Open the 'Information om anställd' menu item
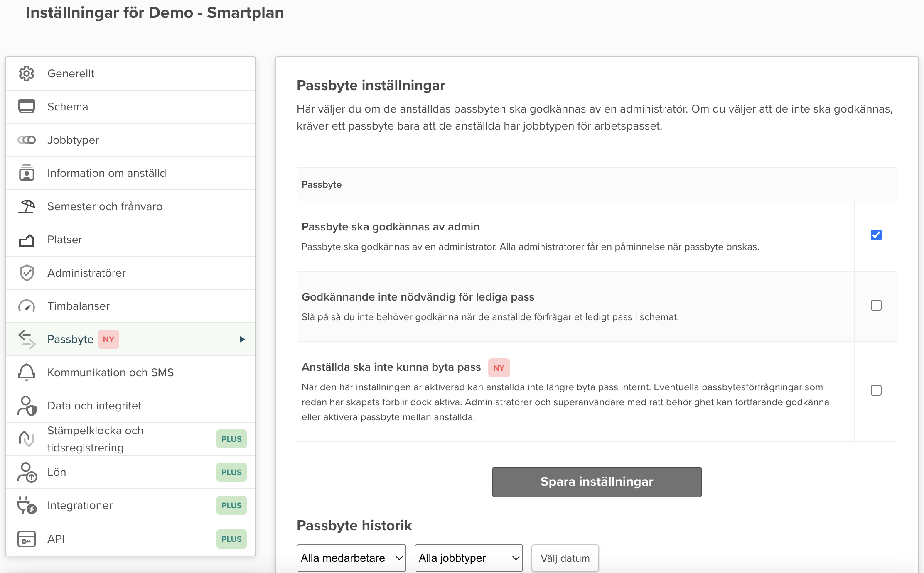Screen dimensions: 924x573 tap(107, 173)
